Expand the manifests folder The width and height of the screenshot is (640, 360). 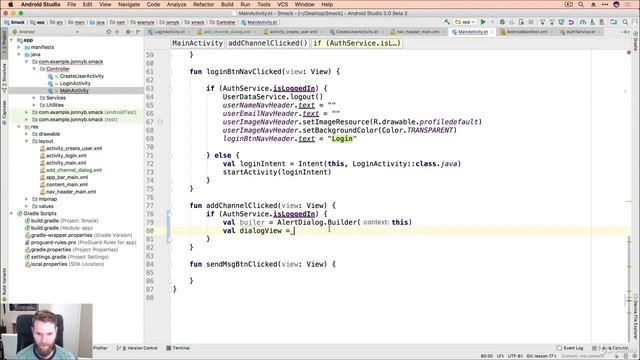[x=19, y=47]
